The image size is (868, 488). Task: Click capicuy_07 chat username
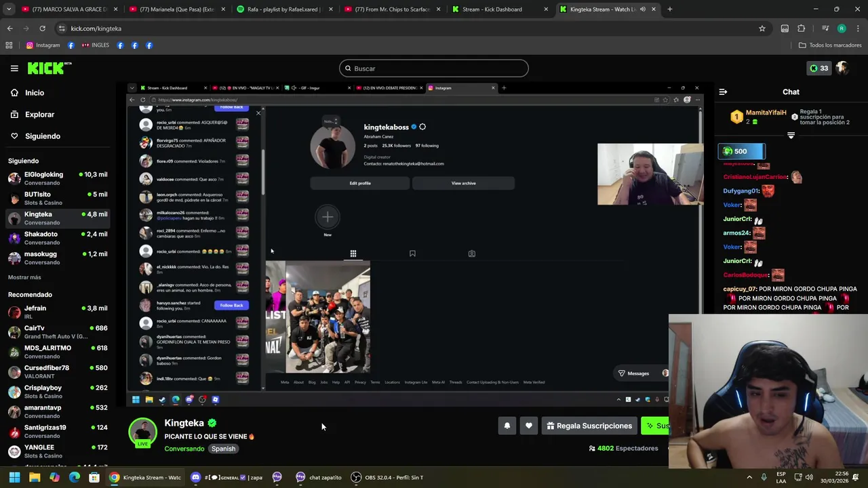[739, 289]
